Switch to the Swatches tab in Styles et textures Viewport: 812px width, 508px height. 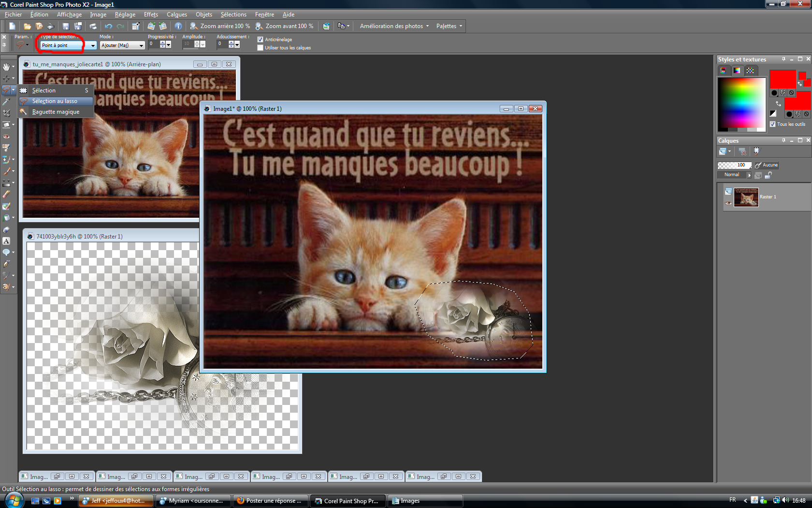750,71
